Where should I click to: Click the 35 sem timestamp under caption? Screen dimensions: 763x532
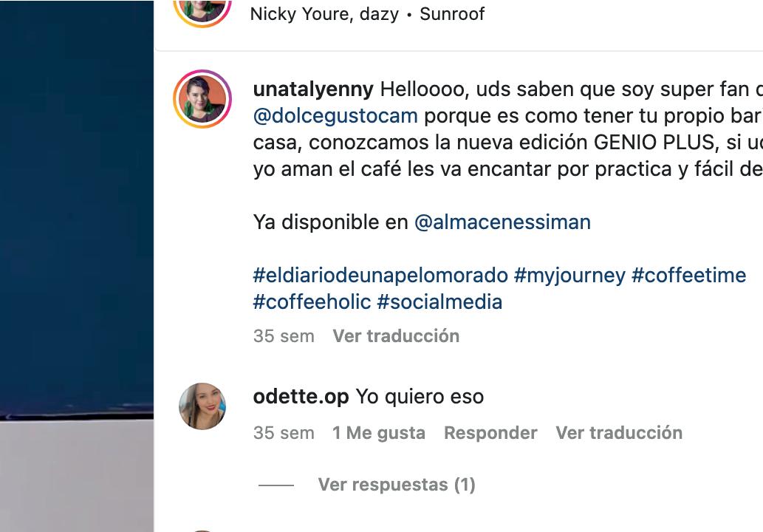click(x=284, y=336)
